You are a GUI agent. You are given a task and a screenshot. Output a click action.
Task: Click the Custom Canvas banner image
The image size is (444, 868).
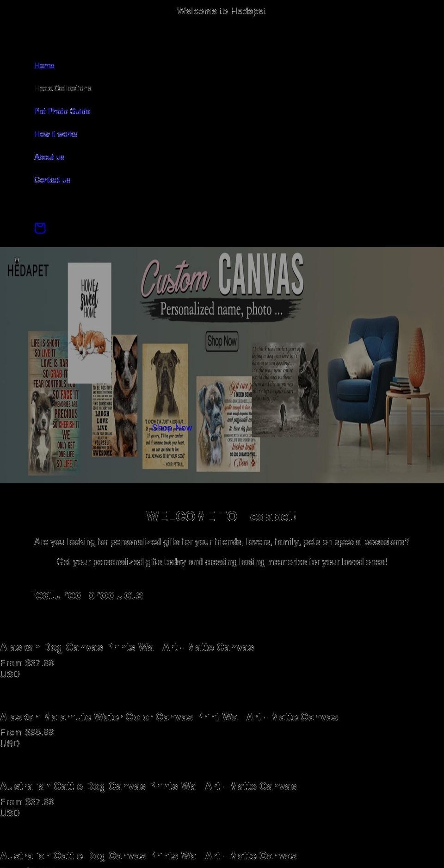(222, 365)
